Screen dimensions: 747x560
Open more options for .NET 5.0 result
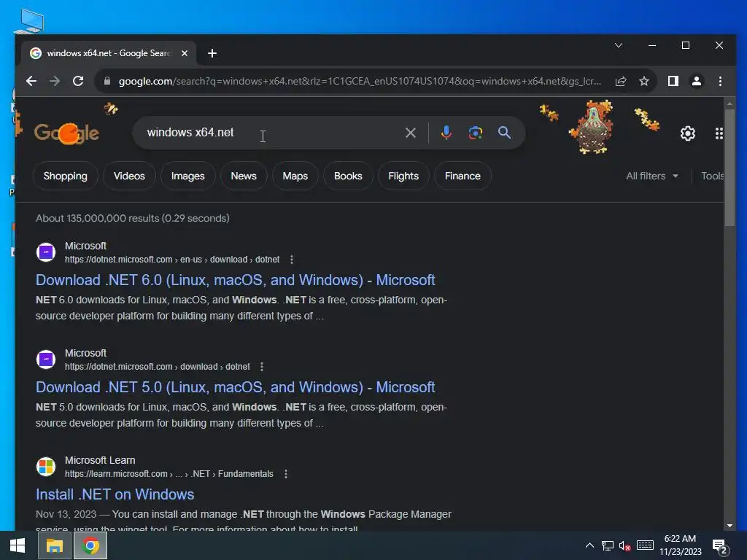click(262, 367)
